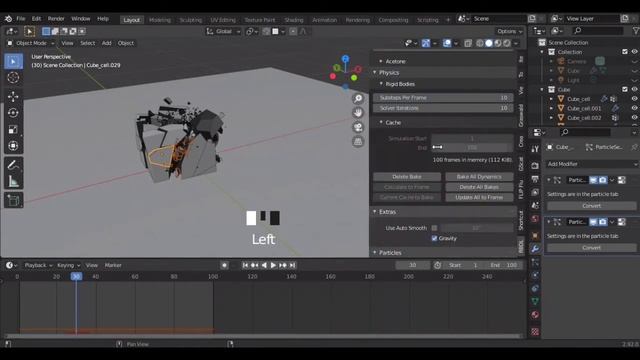
Task: Select the Cursor tool
Action: (x=13, y=78)
